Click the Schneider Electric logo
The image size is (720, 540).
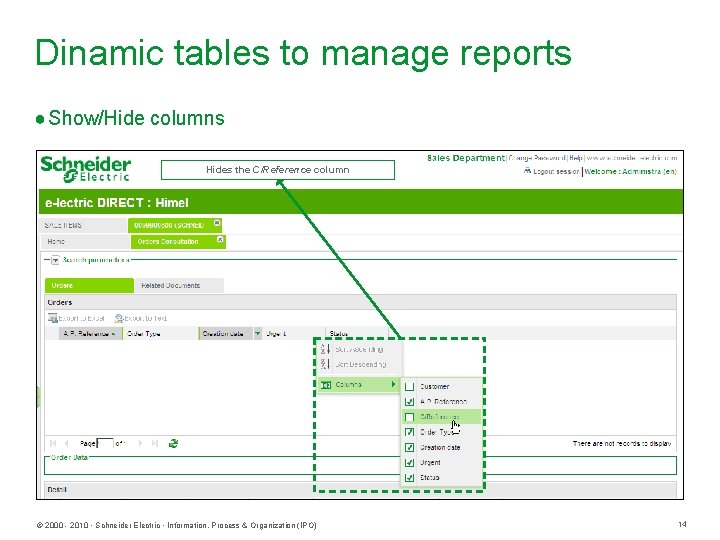(85, 169)
